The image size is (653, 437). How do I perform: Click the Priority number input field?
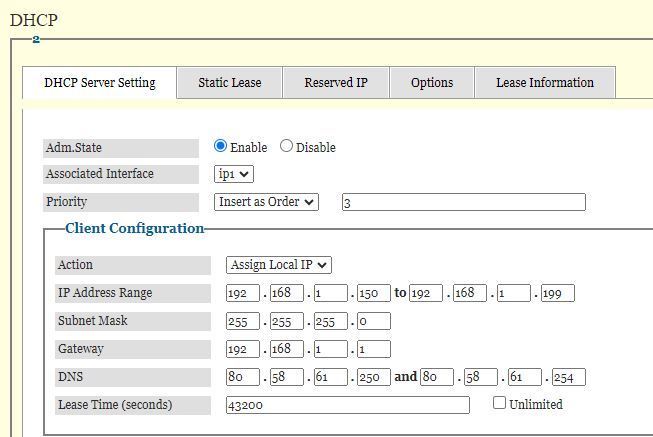point(463,202)
